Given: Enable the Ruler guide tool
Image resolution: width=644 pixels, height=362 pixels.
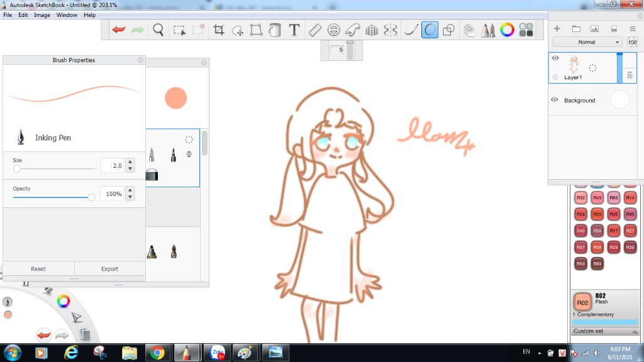Looking at the screenshot, I should [314, 30].
